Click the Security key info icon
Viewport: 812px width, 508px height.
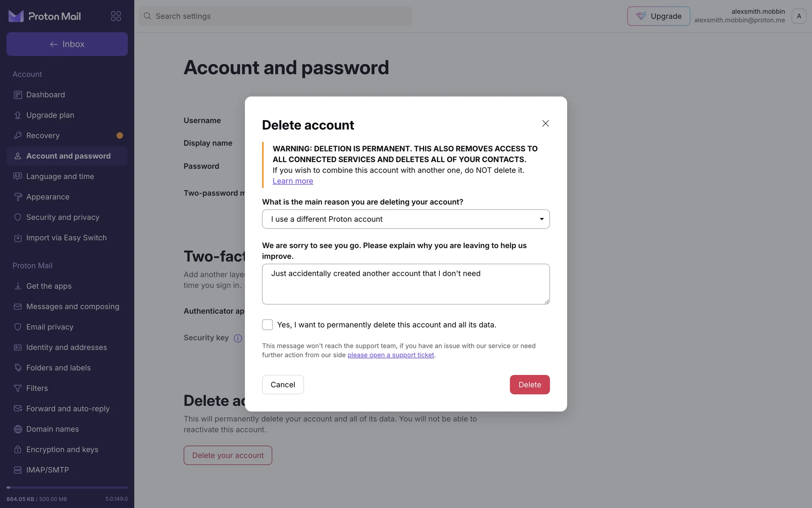[x=238, y=338]
